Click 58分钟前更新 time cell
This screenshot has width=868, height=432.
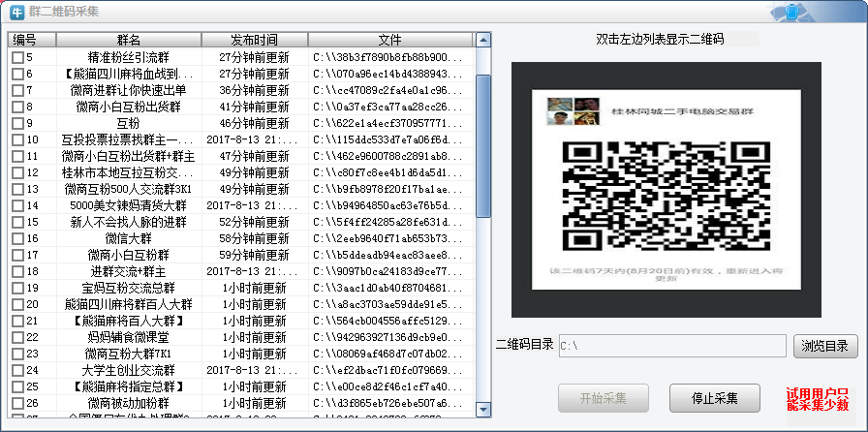tap(254, 238)
